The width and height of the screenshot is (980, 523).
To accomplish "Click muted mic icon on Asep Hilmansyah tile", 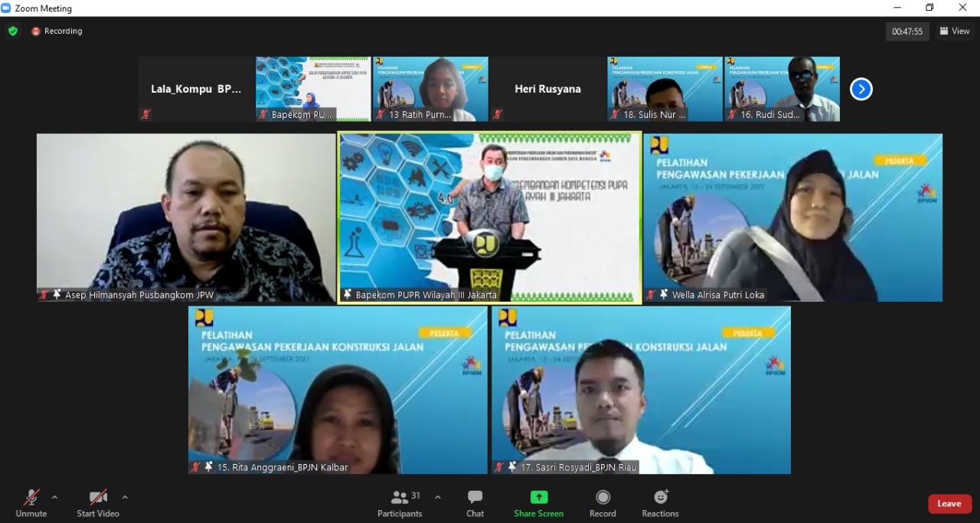I will click(x=44, y=295).
